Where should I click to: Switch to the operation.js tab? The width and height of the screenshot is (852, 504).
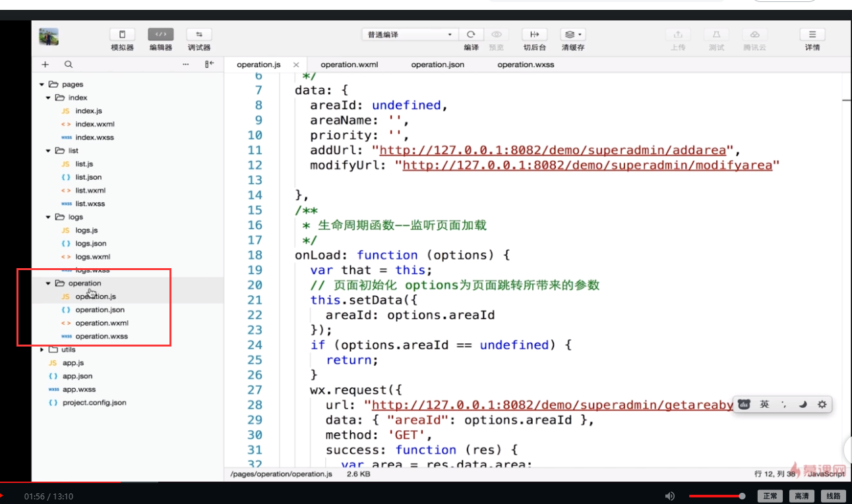pyautogui.click(x=259, y=65)
